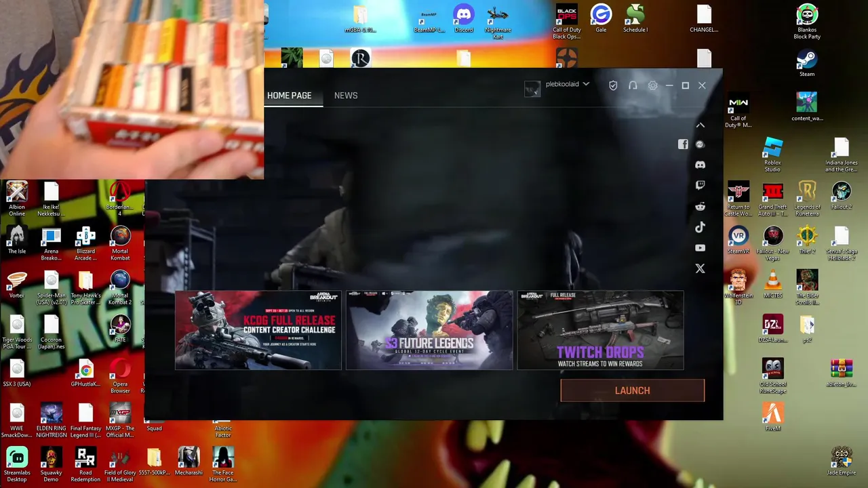Select the Call of Duty MW shortcut
Viewport: 868px width, 488px height.
point(738,110)
